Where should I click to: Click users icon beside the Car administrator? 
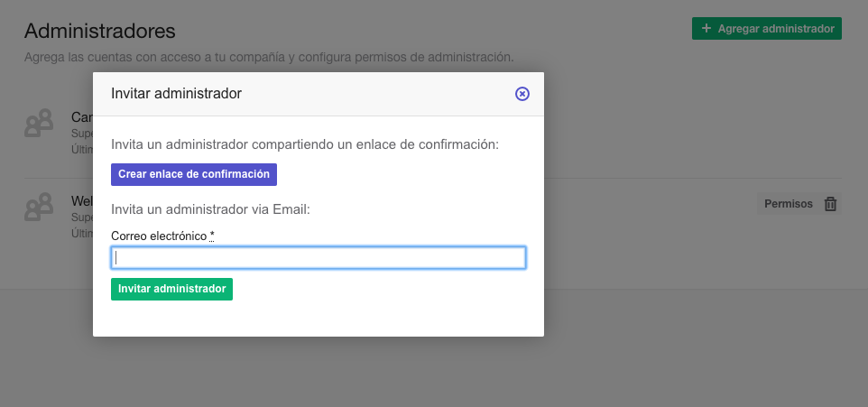click(x=39, y=123)
